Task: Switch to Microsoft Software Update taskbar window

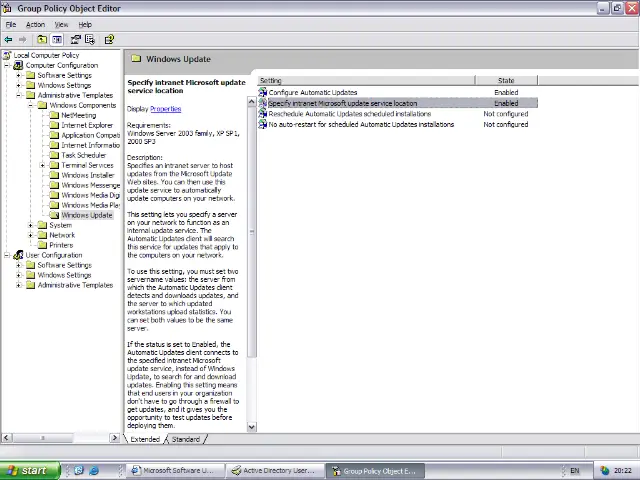Action: 174,471
